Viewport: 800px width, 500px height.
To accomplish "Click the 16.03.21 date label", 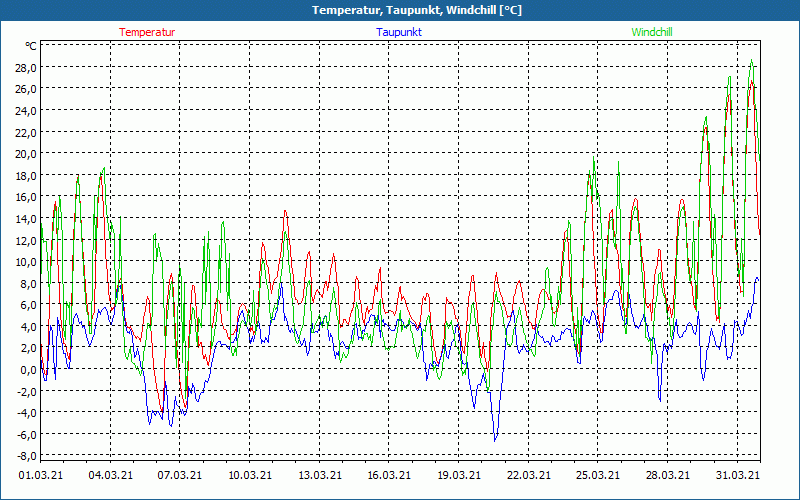I will click(389, 475).
